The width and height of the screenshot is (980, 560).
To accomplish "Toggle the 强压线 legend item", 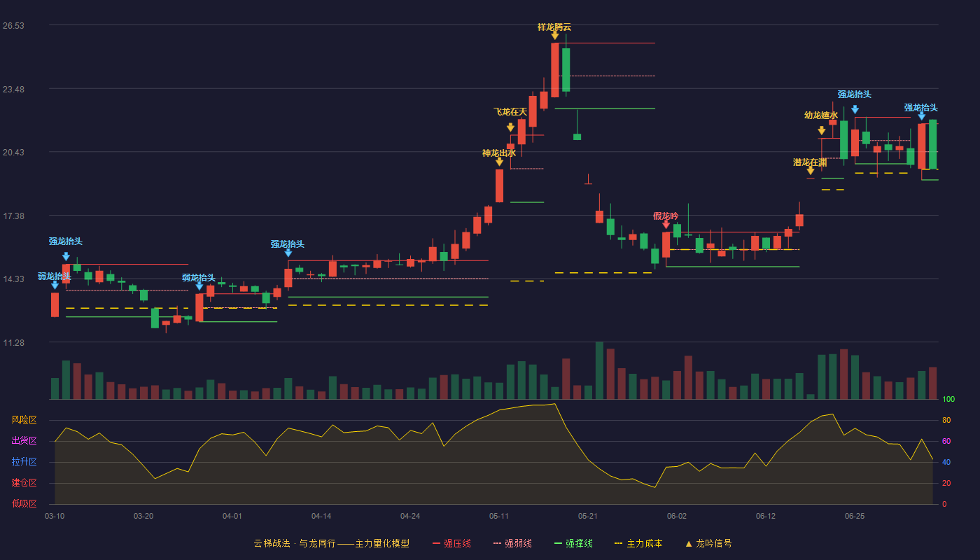I will pos(451,543).
